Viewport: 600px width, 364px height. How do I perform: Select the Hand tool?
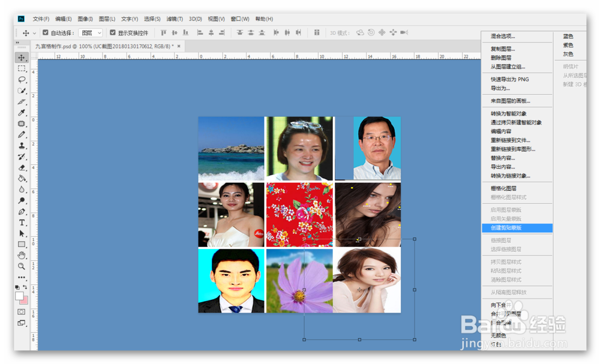pos(22,255)
